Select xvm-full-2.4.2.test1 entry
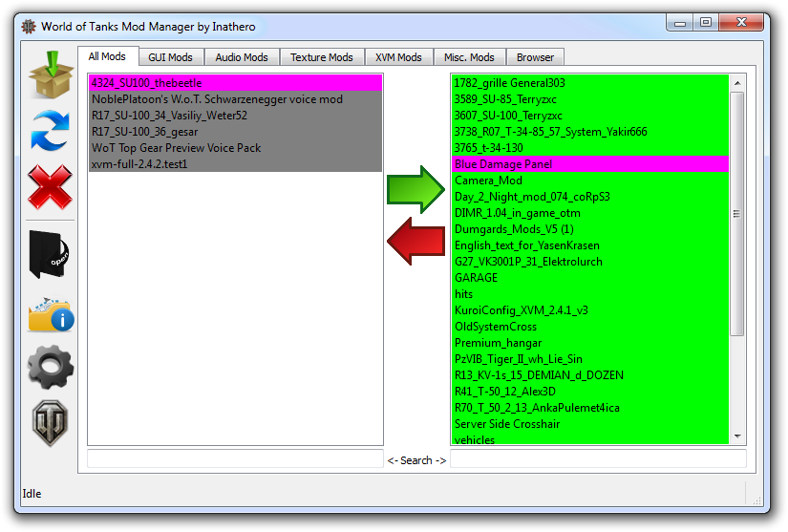Screen dimensions: 788x532 pos(235,163)
